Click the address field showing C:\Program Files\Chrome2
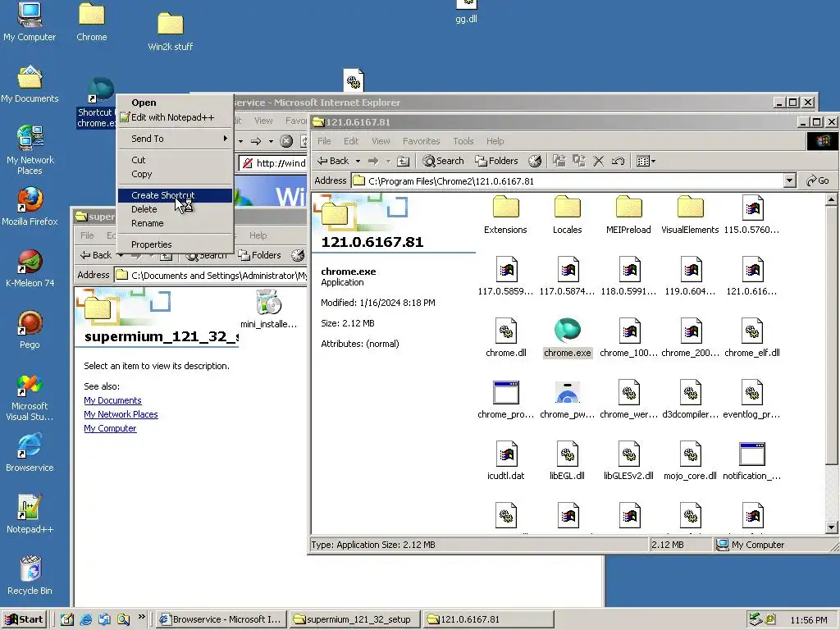The height and width of the screenshot is (630, 840). click(573, 180)
